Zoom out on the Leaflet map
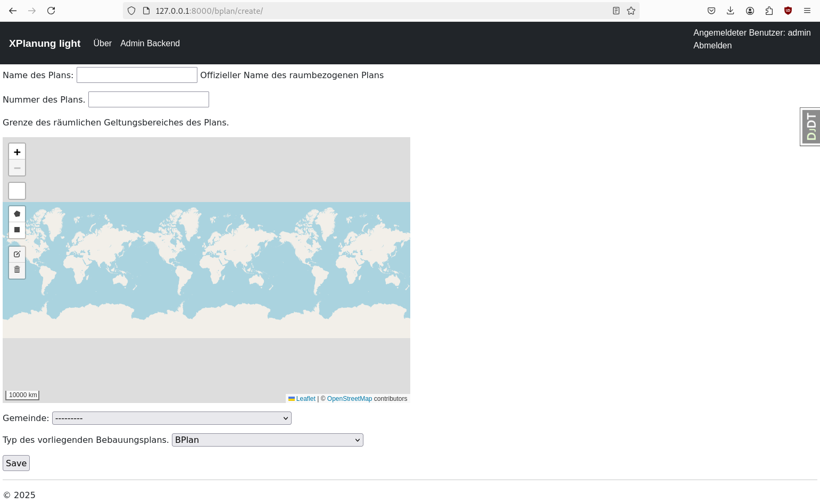This screenshot has width=820, height=504. [17, 168]
